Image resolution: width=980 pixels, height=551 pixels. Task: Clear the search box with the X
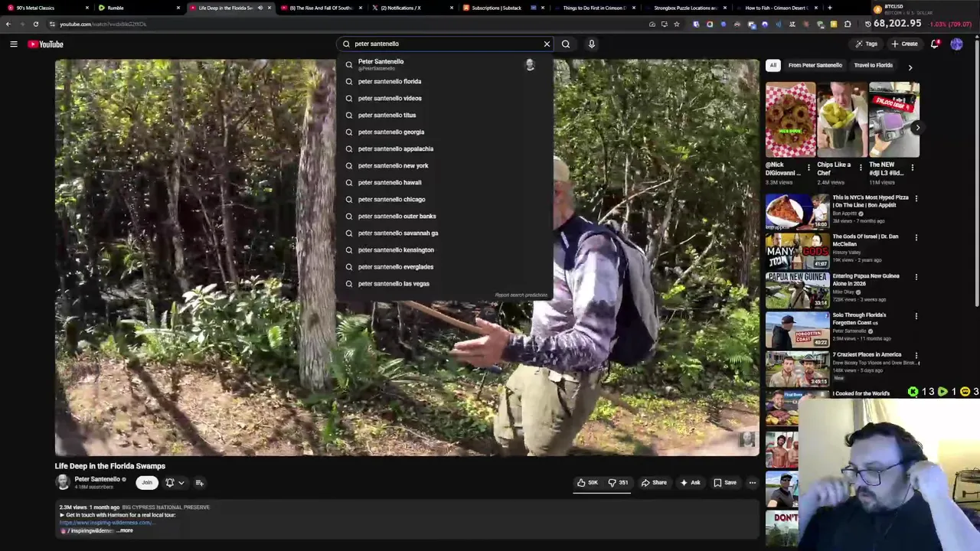click(547, 44)
